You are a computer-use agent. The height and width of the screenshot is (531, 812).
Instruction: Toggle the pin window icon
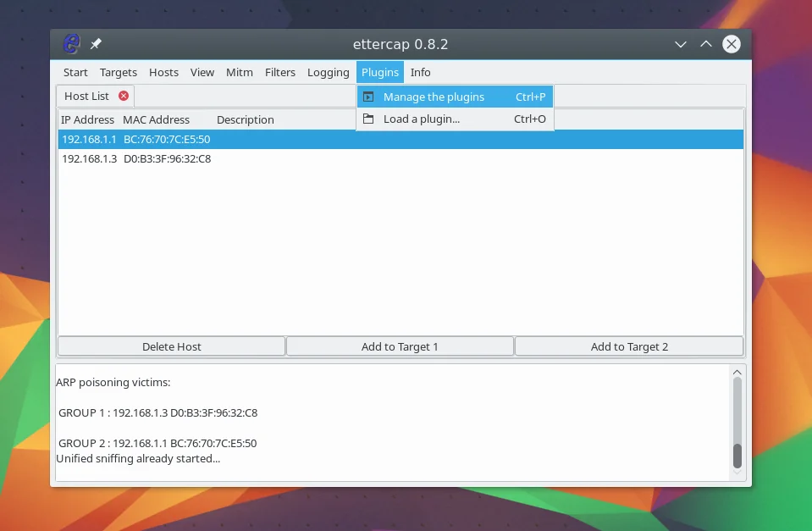pos(96,44)
